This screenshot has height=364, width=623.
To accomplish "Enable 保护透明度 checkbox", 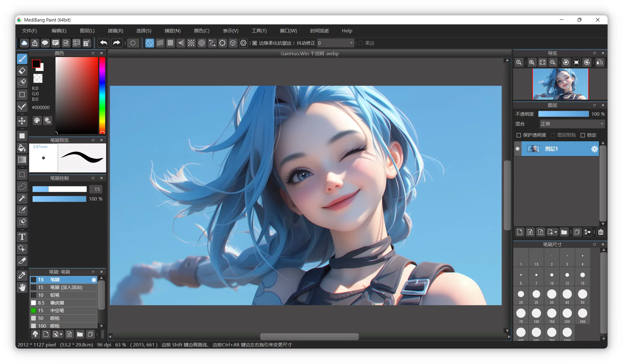I will 519,135.
